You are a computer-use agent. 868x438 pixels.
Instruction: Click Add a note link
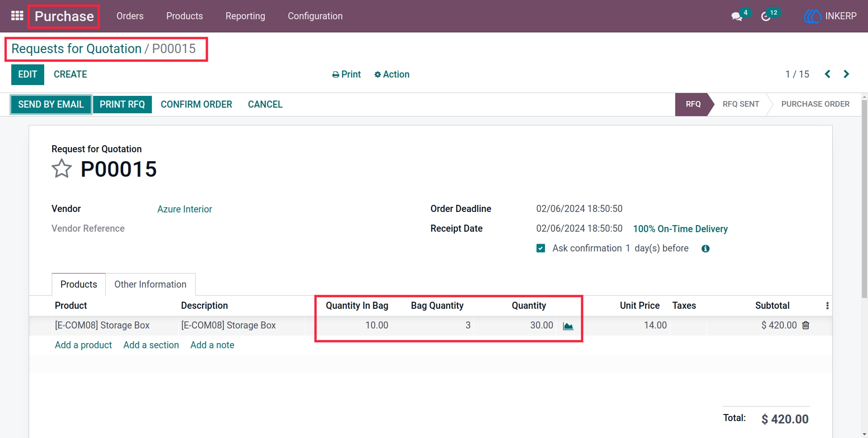click(x=212, y=345)
